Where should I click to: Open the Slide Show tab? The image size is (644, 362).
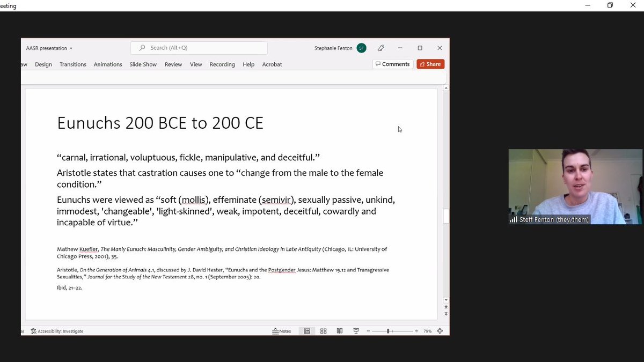click(x=143, y=64)
